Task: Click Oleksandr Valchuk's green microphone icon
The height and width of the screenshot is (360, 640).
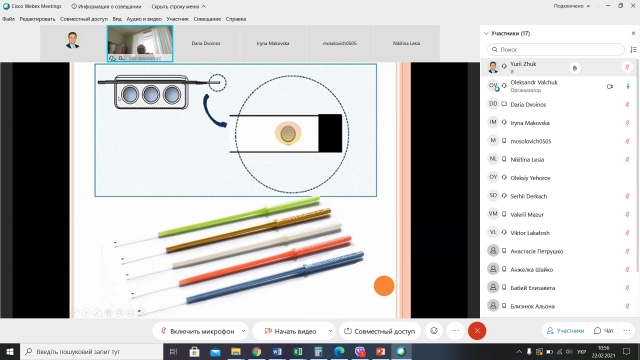Action: [x=628, y=86]
